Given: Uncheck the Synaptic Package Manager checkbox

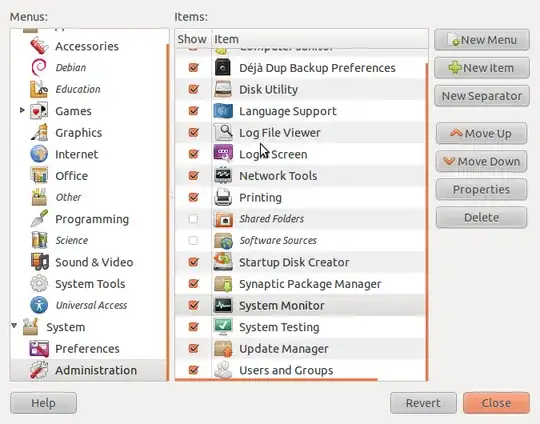Looking at the screenshot, I should [x=194, y=284].
